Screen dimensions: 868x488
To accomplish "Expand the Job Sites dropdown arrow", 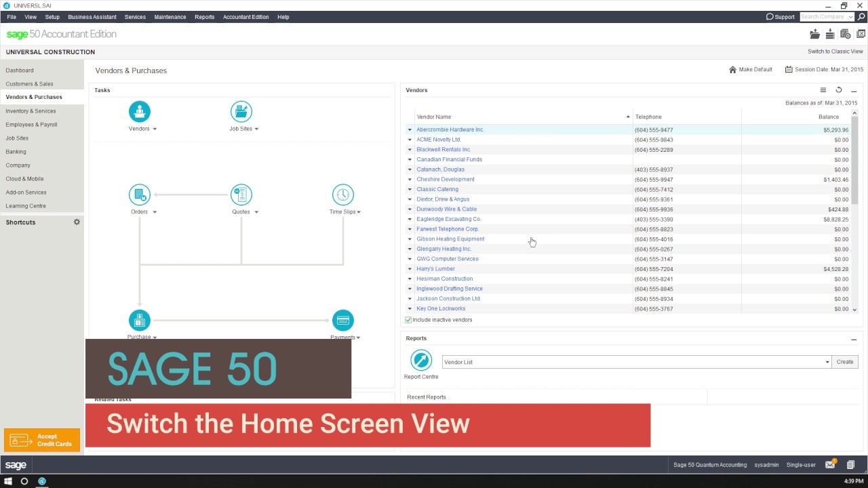I will tap(256, 129).
